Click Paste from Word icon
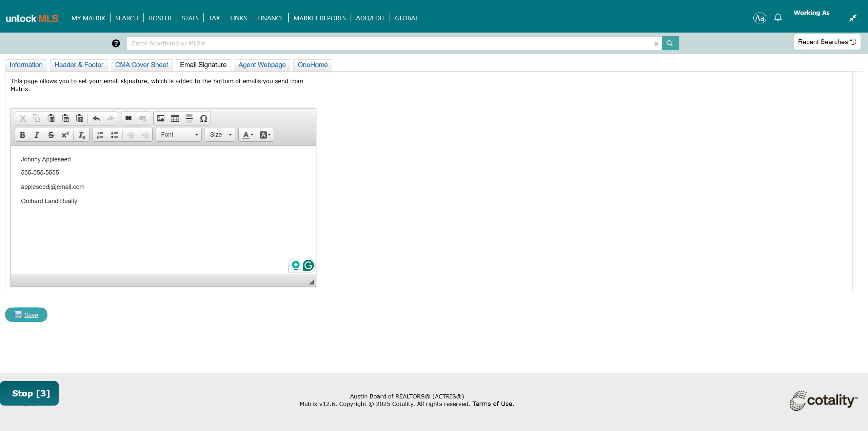The width and height of the screenshot is (868, 431). pos(80,118)
